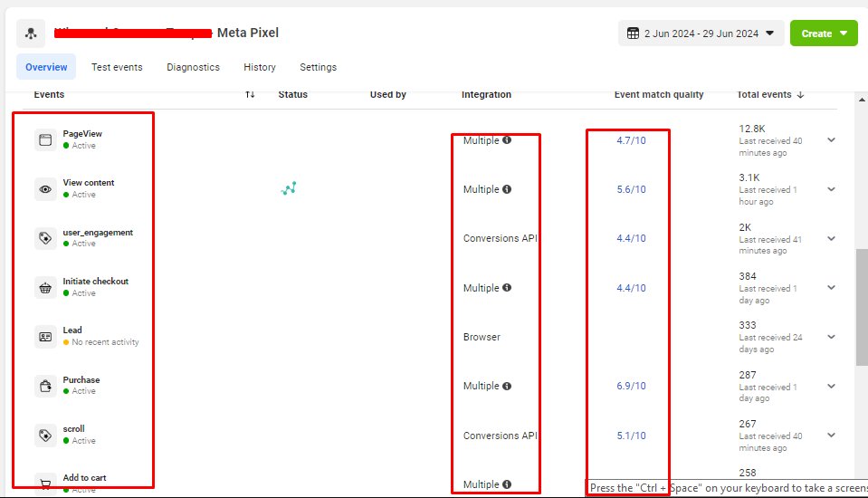Open the Test events tab
Screen dimensions: 868x498
pyautogui.click(x=117, y=67)
